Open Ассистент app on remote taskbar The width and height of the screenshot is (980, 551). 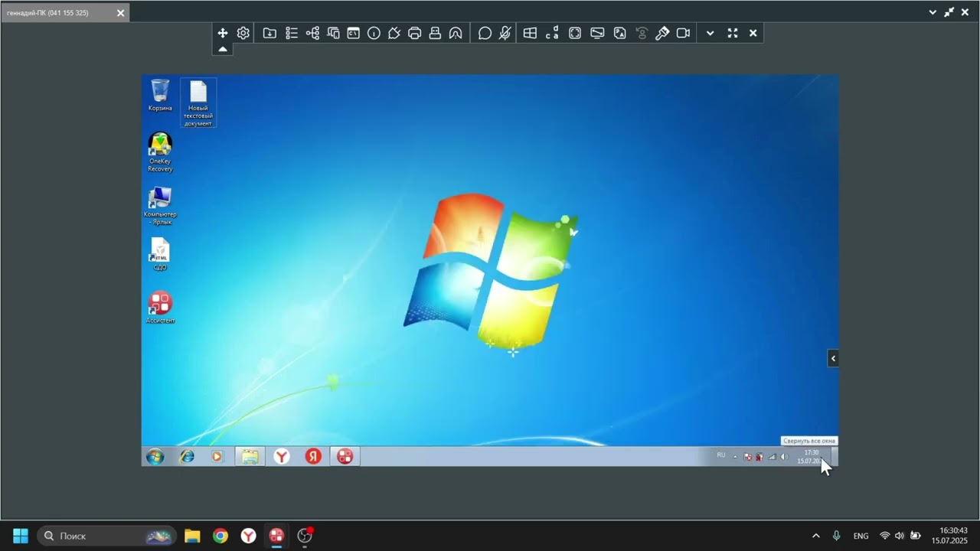coord(345,456)
